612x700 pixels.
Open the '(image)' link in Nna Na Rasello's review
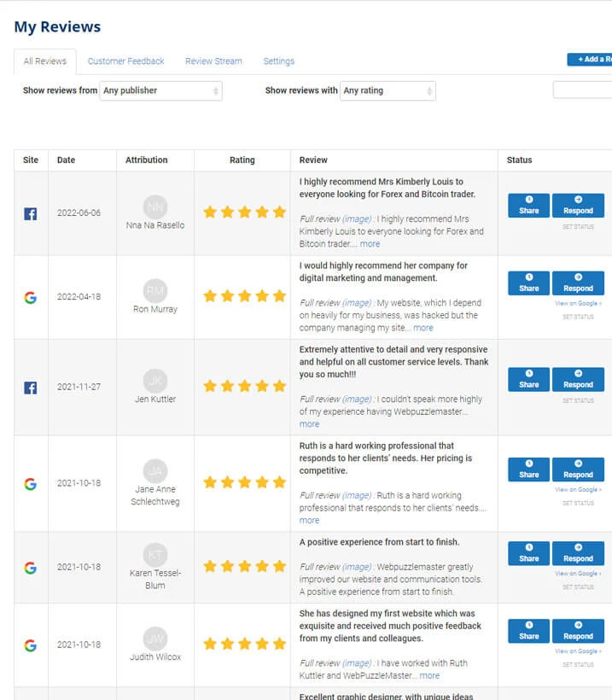357,219
